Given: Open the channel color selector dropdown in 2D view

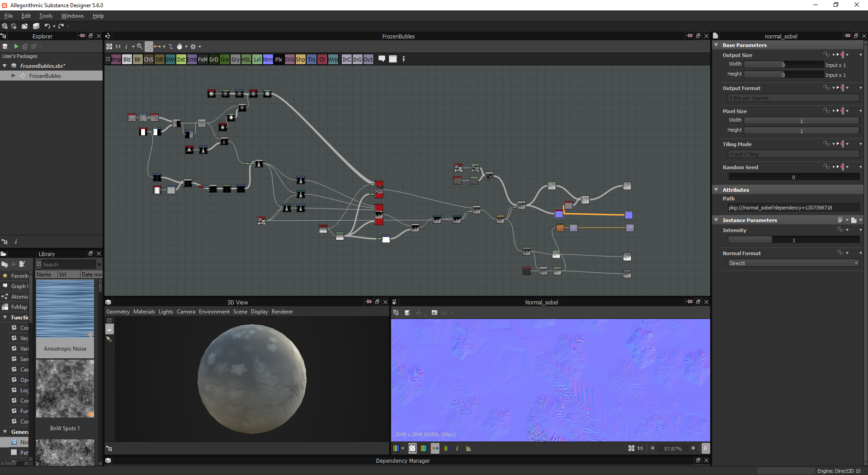Looking at the screenshot, I should click(403, 448).
